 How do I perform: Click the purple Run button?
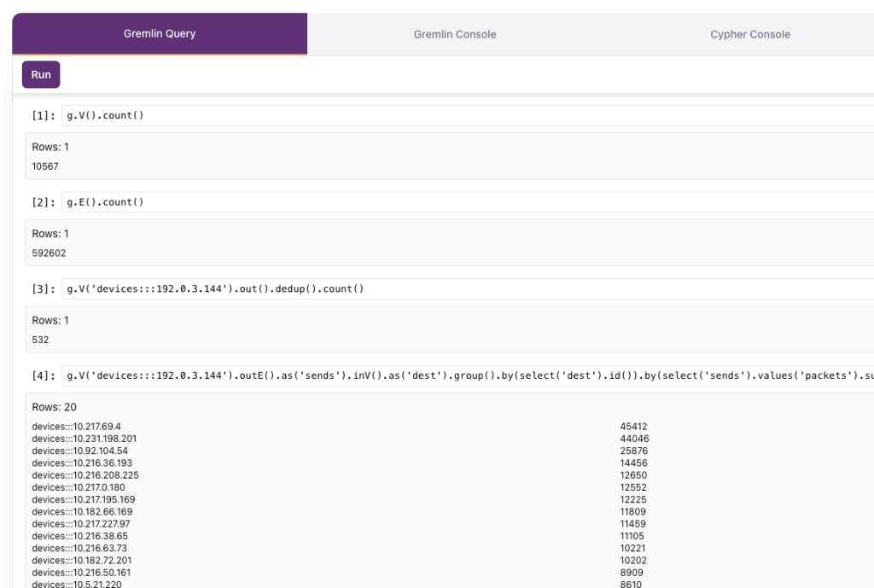click(x=41, y=75)
